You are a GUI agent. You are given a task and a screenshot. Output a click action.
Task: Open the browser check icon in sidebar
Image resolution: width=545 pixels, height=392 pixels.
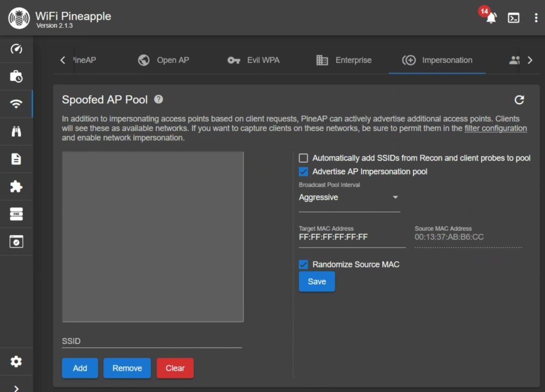pos(16,241)
